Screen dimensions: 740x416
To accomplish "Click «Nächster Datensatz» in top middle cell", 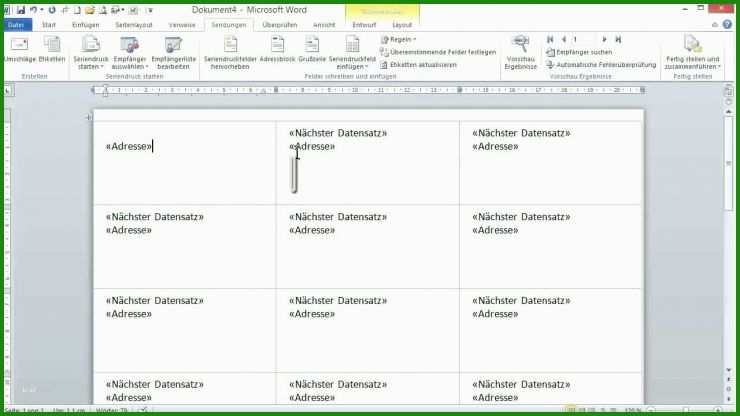I will point(338,133).
